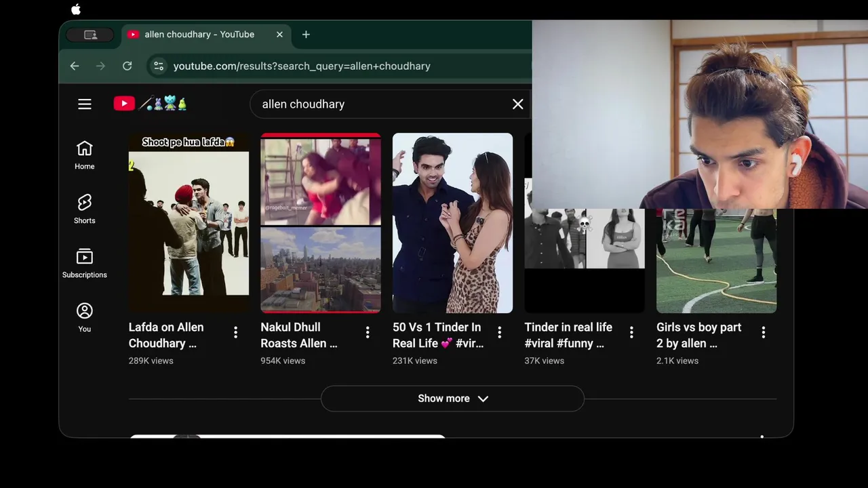
Task: View site information icon in address bar
Action: 159,66
